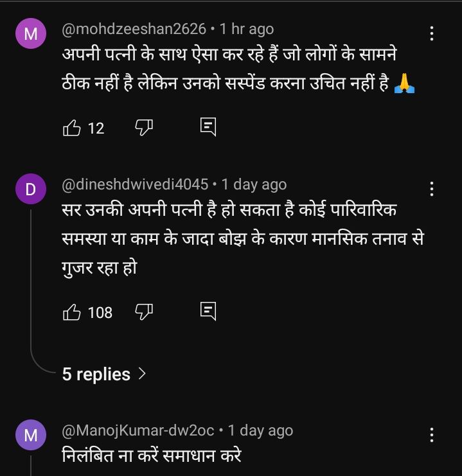Screen dimensions: 462x476
Task: Reply to @dineshdwivedi4045's comment
Action: [208, 312]
